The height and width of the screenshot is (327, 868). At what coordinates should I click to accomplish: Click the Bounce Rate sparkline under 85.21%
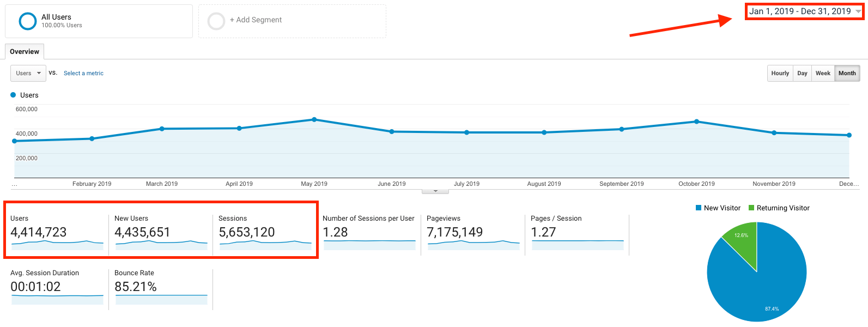tap(161, 299)
